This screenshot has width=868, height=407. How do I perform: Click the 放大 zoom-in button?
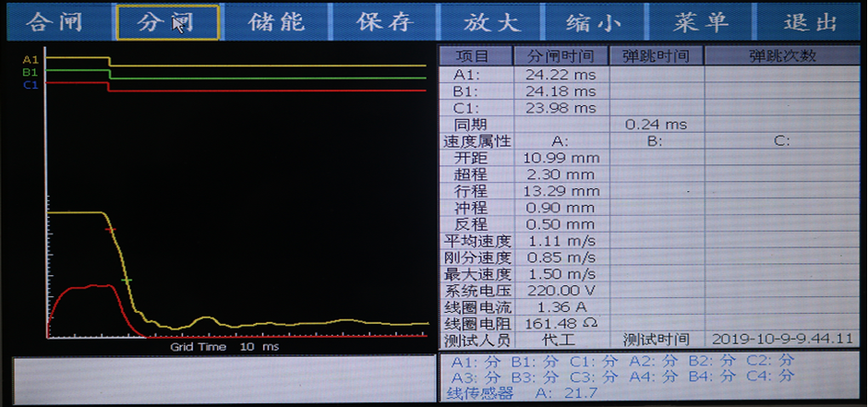point(491,22)
